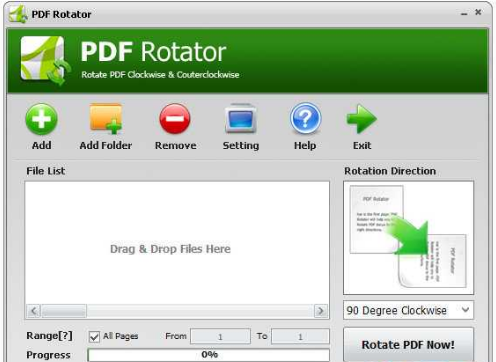Open the 90 Degree Clockwise dropdown
Image resolution: width=496 pixels, height=362 pixels.
pyautogui.click(x=408, y=310)
